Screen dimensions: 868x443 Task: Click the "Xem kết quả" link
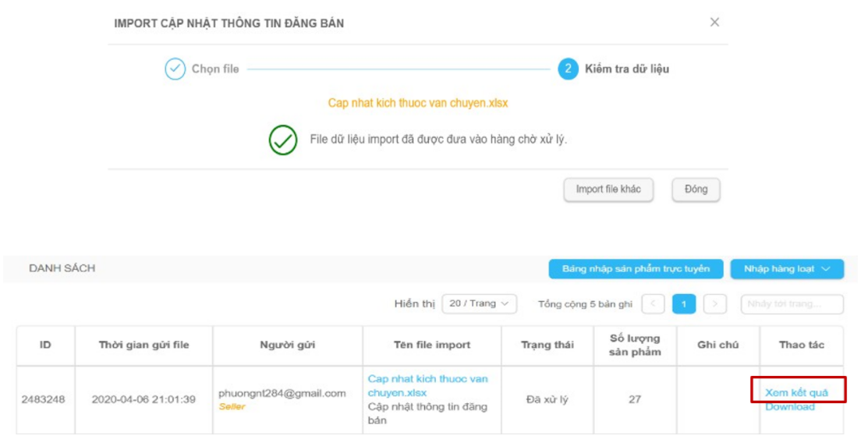coord(796,392)
